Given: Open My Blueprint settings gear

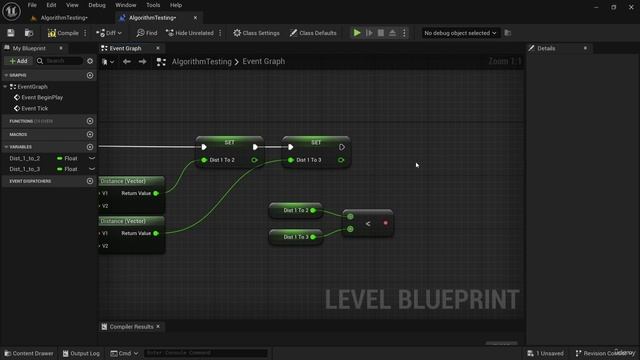Looking at the screenshot, I should [x=90, y=61].
